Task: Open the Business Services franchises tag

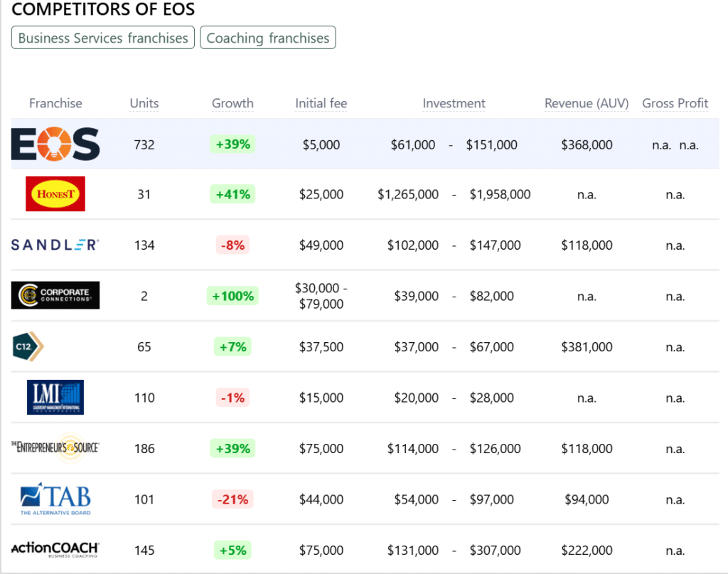Action: [102, 38]
